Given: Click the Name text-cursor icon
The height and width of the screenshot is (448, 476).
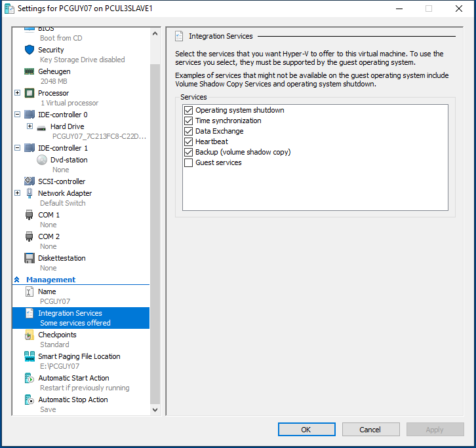Looking at the screenshot, I should click(30, 292).
